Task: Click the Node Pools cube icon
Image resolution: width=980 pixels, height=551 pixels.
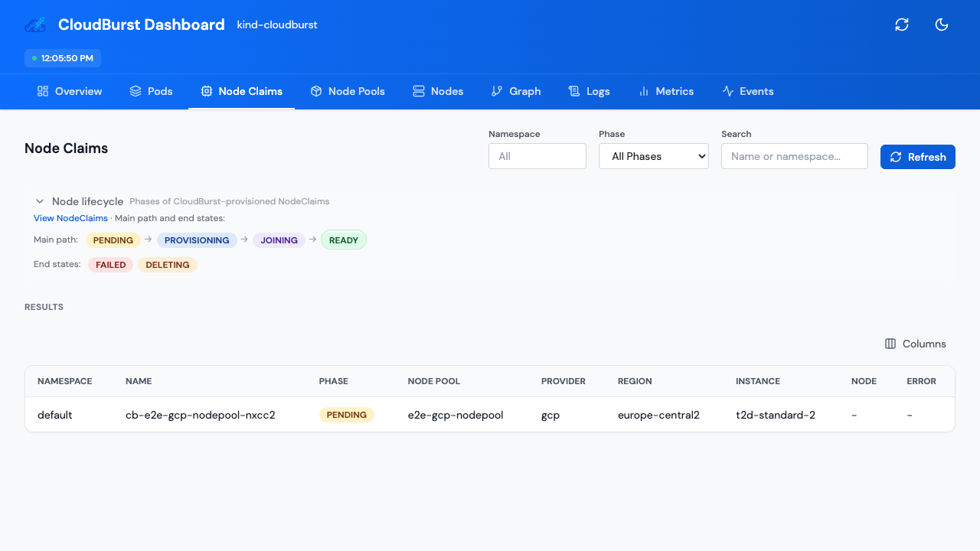Action: pyautogui.click(x=316, y=91)
